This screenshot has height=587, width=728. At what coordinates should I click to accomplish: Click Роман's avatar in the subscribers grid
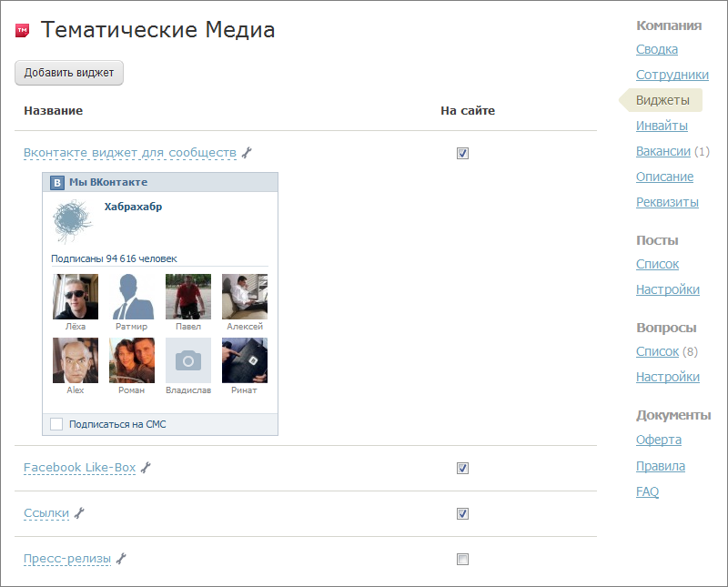coord(134,361)
